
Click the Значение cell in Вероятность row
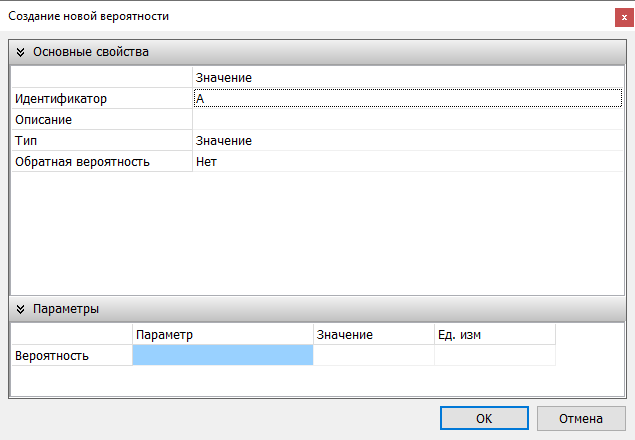[373, 355]
